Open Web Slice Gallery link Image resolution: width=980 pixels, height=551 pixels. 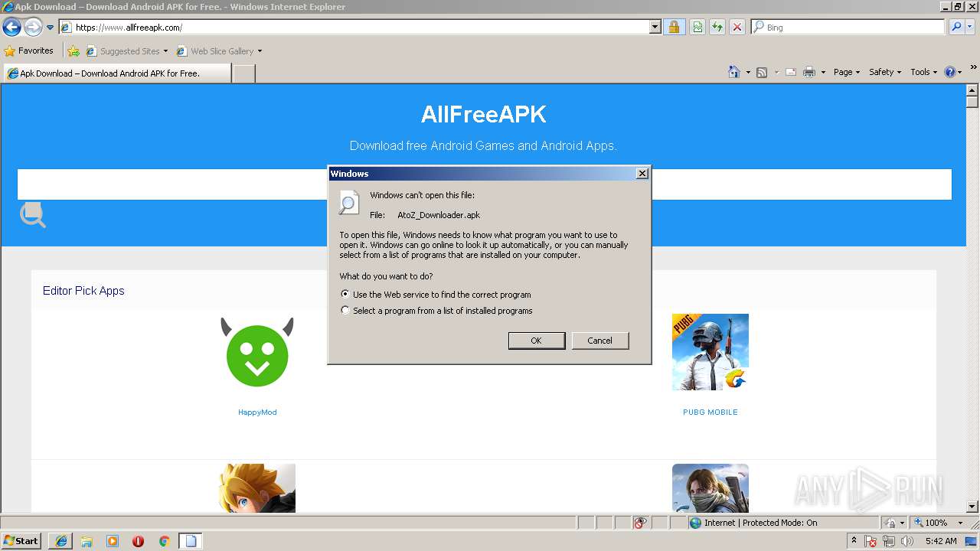click(x=215, y=51)
